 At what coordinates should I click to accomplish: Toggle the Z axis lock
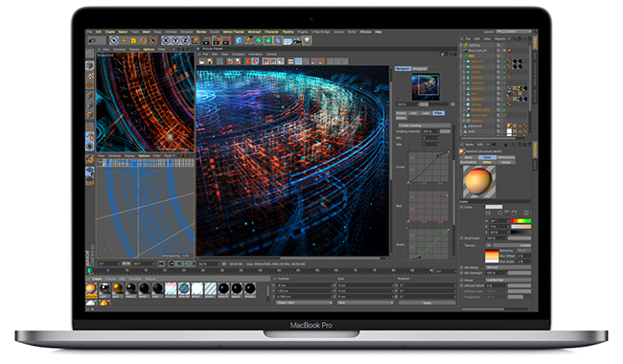pos(185,40)
